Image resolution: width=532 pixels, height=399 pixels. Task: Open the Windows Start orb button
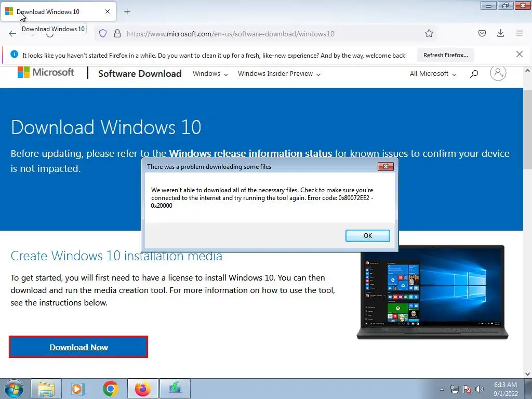point(14,389)
